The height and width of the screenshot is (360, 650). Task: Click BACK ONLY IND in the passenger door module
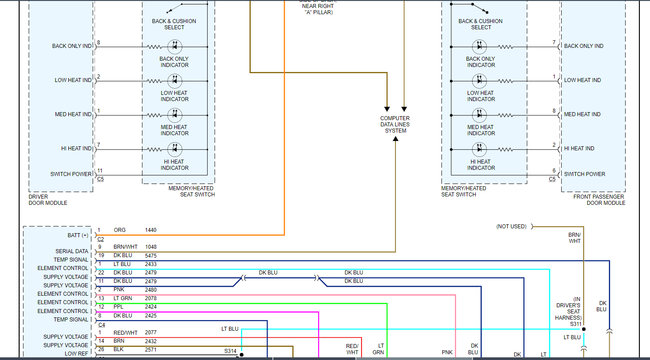point(583,46)
